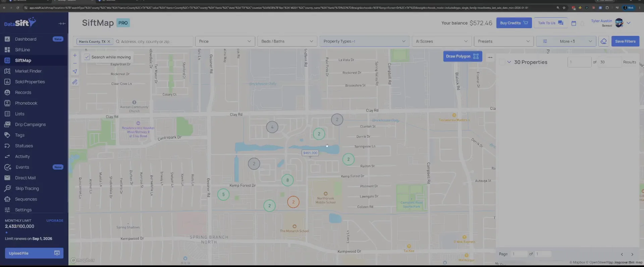Click the orange 2-property cluster marker

pos(293,202)
